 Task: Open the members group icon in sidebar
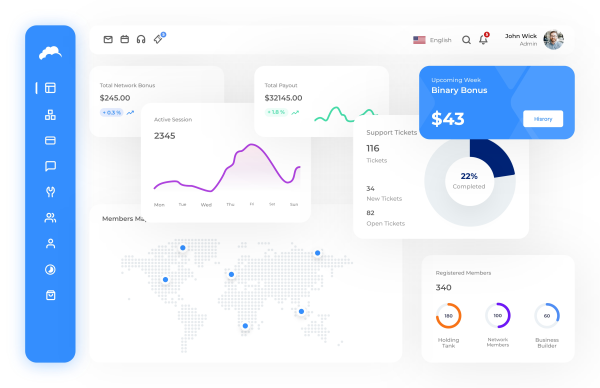tap(51, 218)
